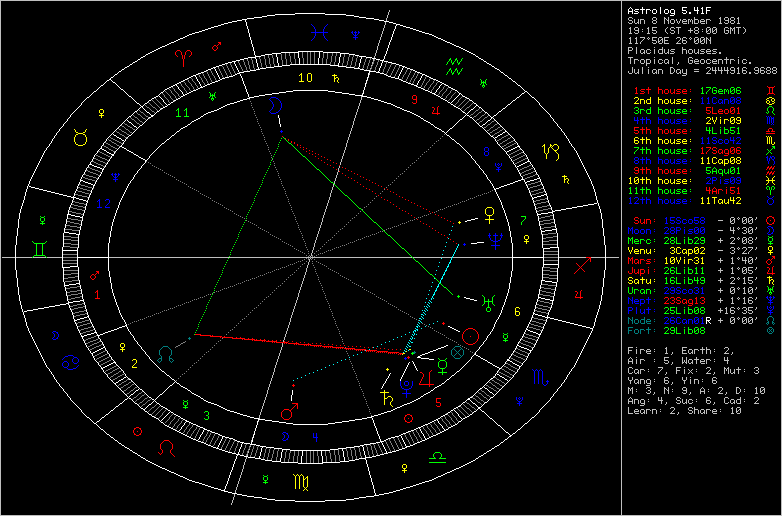Select the red circled Sun glyph in the chart
This screenshot has height=516, width=782.
point(473,338)
